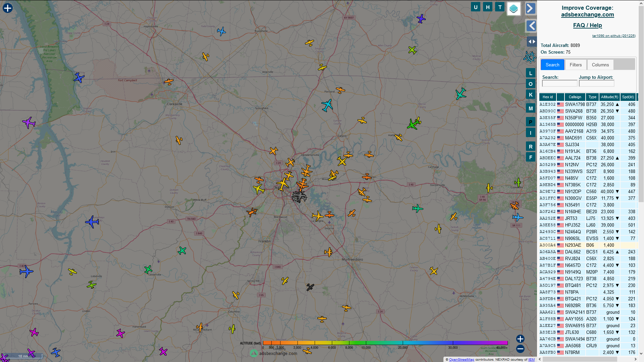Screen dimensions: 644x362
Task: Open the map layers selector icon
Action: click(514, 9)
